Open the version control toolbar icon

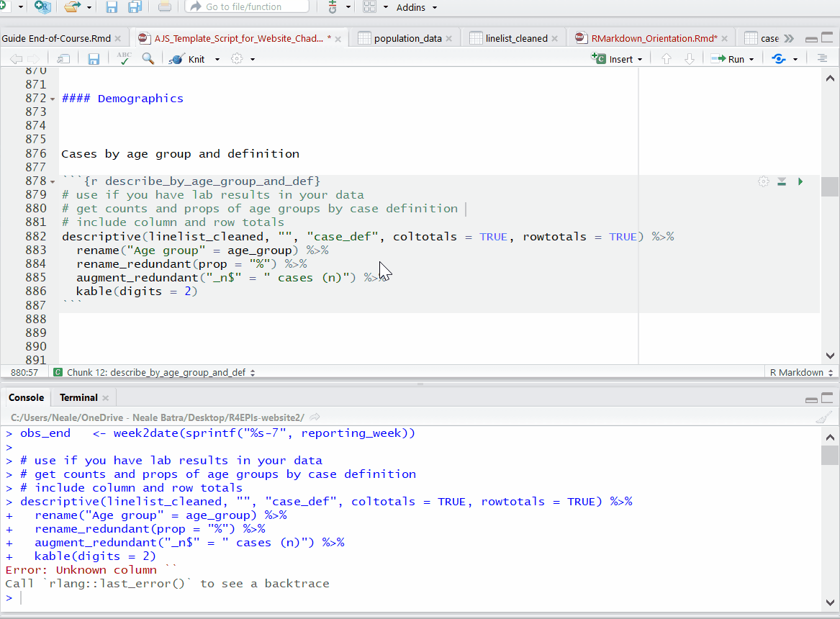(333, 7)
